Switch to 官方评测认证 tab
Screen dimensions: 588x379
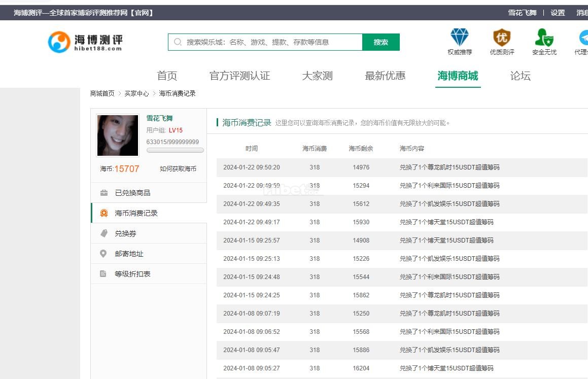[239, 76]
